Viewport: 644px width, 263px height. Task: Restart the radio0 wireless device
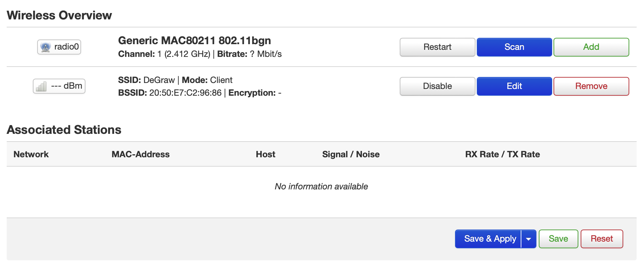(x=437, y=47)
